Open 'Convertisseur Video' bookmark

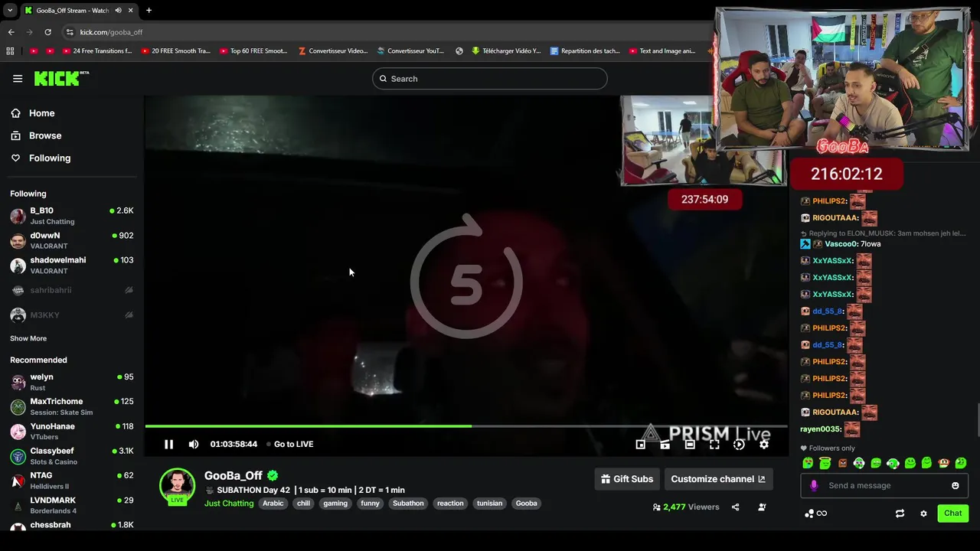point(333,51)
